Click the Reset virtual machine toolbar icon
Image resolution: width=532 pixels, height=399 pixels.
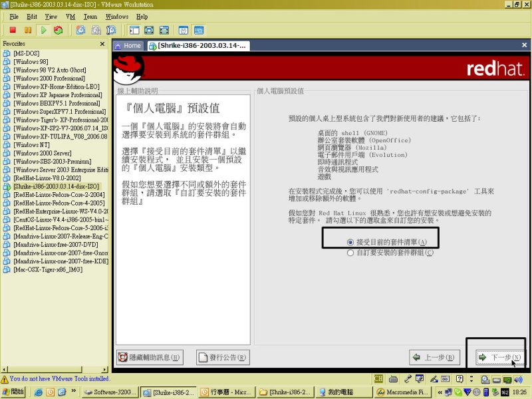tap(59, 30)
